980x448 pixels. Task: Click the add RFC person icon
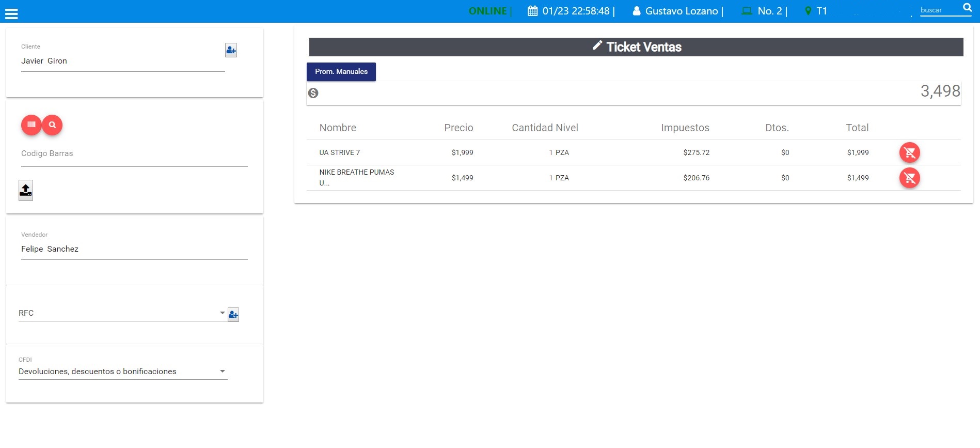pyautogui.click(x=233, y=314)
